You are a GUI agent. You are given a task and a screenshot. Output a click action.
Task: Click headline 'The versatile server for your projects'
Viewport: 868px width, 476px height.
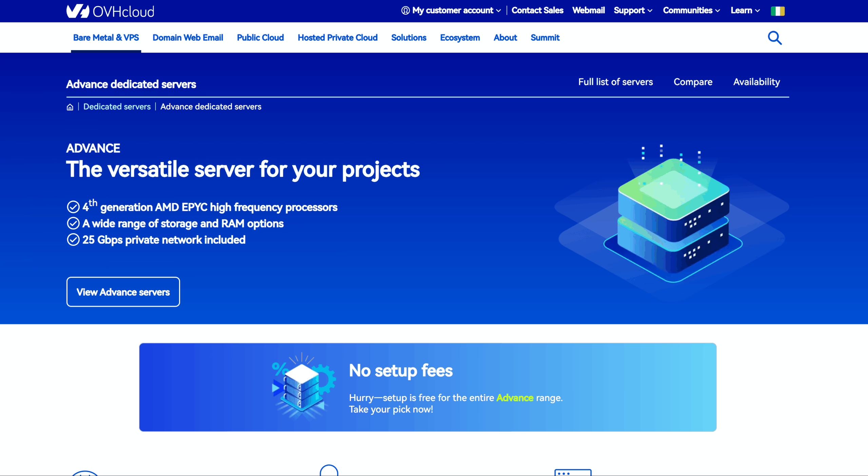243,169
